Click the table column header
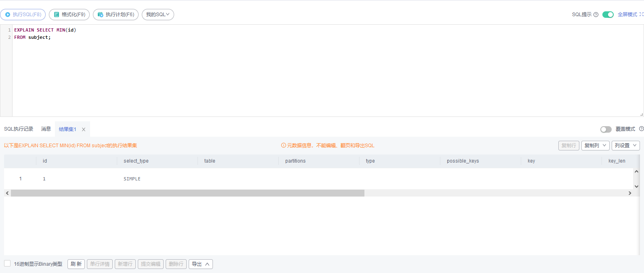Screen dimensions: 644x273 238,161
